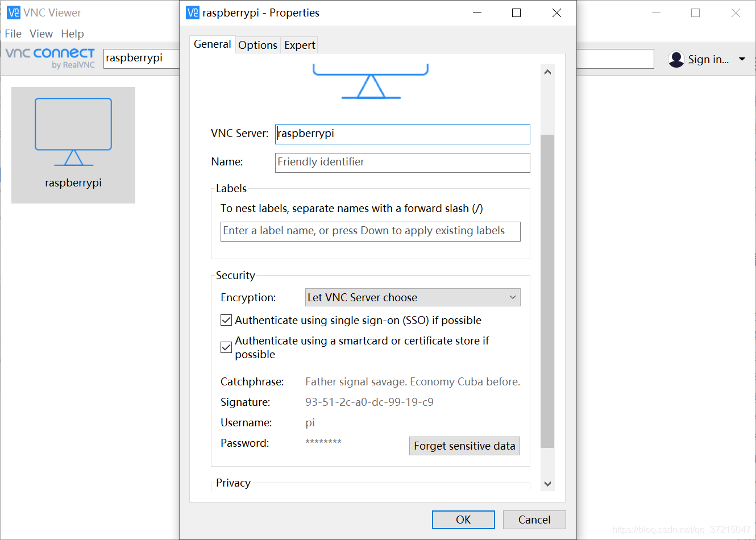Image resolution: width=756 pixels, height=540 pixels.
Task: Close the VNC Viewer main window
Action: pyautogui.click(x=736, y=13)
